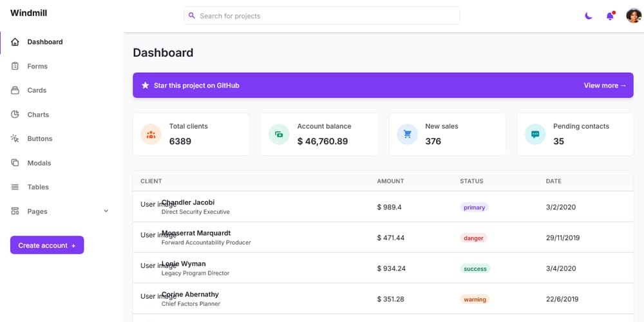Select client name Lonie Wyman
Image resolution: width=644 pixels, height=322 pixels.
click(x=184, y=263)
